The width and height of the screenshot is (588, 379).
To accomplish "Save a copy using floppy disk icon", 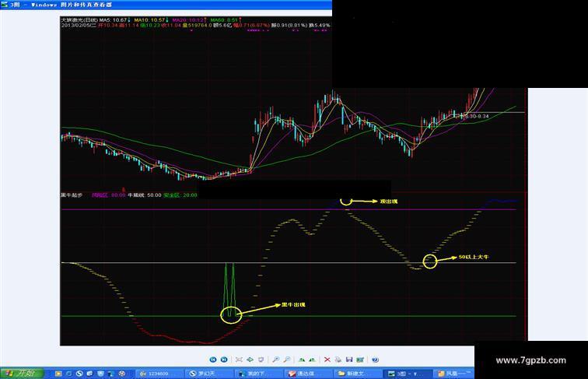I will (349, 360).
